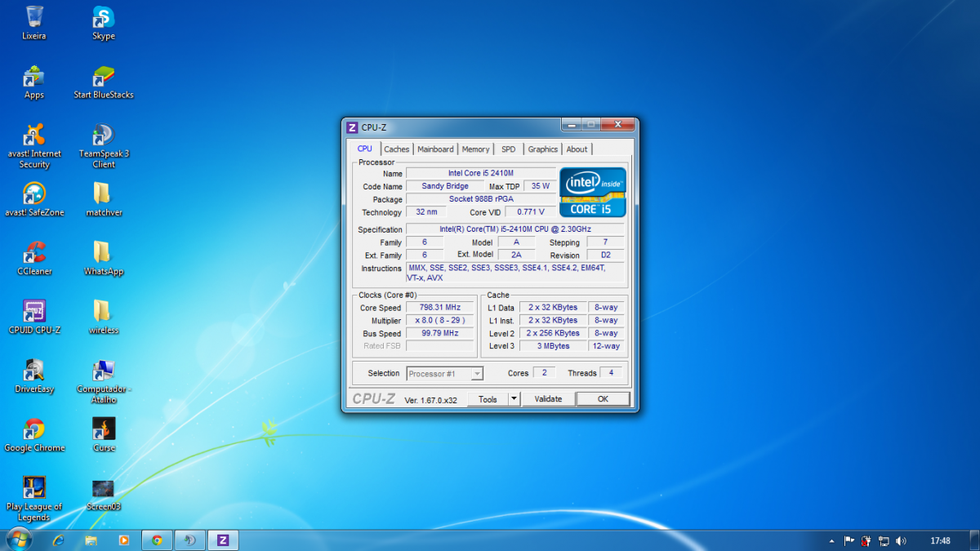Image resolution: width=980 pixels, height=551 pixels.
Task: Click the Sandy Bridge code name value
Action: (445, 186)
